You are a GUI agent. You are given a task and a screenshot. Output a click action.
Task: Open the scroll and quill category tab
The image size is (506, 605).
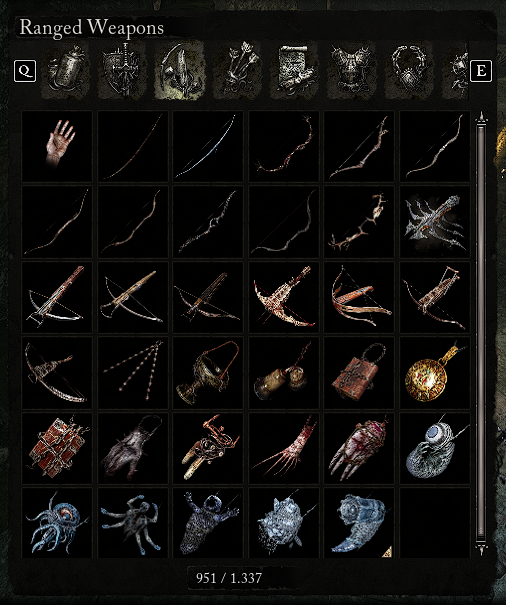pyautogui.click(x=294, y=71)
